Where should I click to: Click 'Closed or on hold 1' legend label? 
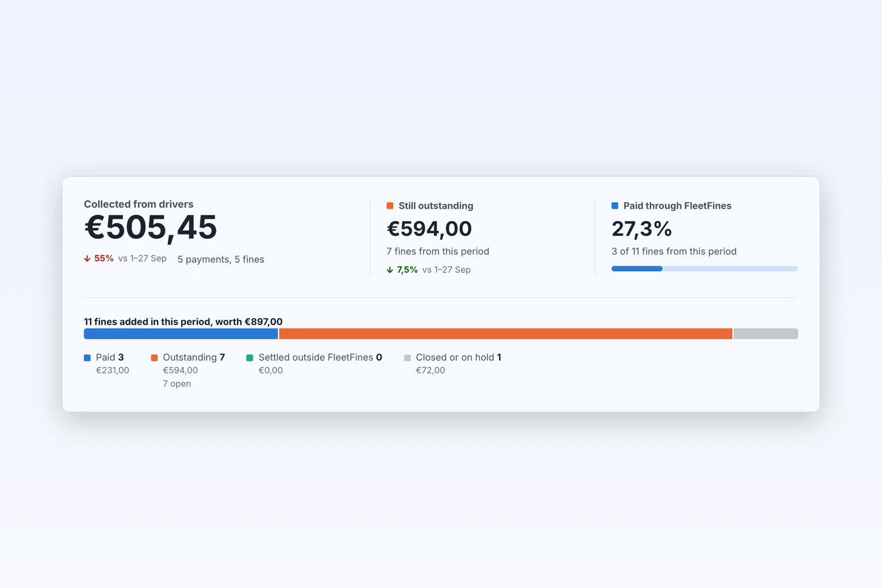[459, 358]
